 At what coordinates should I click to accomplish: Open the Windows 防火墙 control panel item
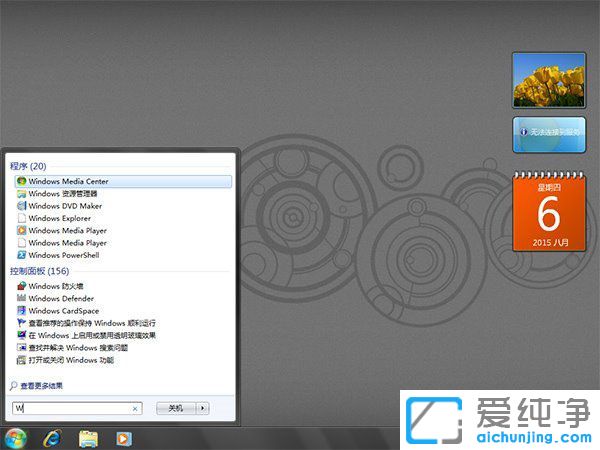(x=55, y=286)
